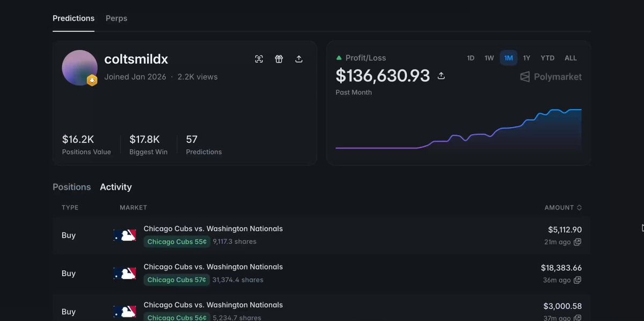Viewport: 644px width, 321px height.
Task: Select the 1D time range
Action: click(471, 58)
